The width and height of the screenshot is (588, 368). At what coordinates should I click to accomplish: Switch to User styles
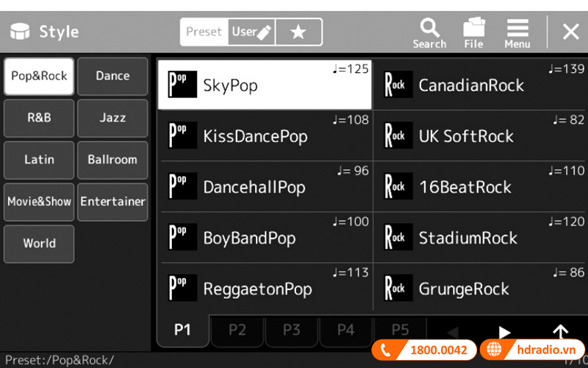251,32
